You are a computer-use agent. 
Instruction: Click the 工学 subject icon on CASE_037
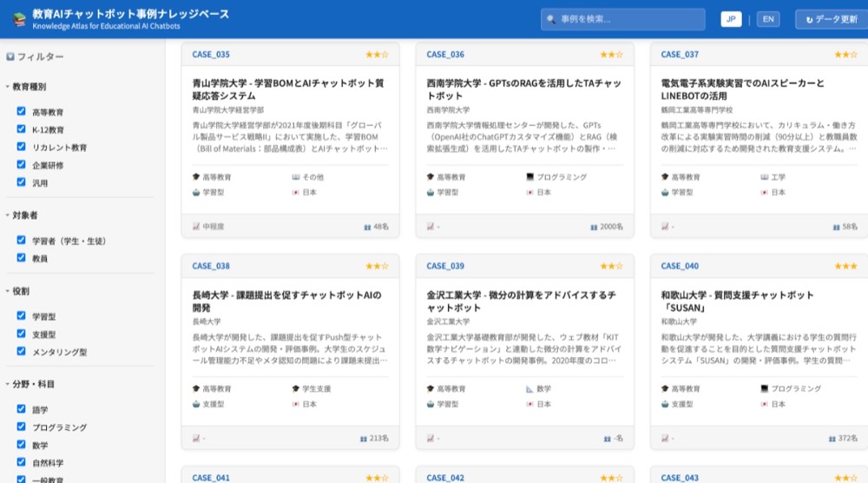tap(765, 176)
